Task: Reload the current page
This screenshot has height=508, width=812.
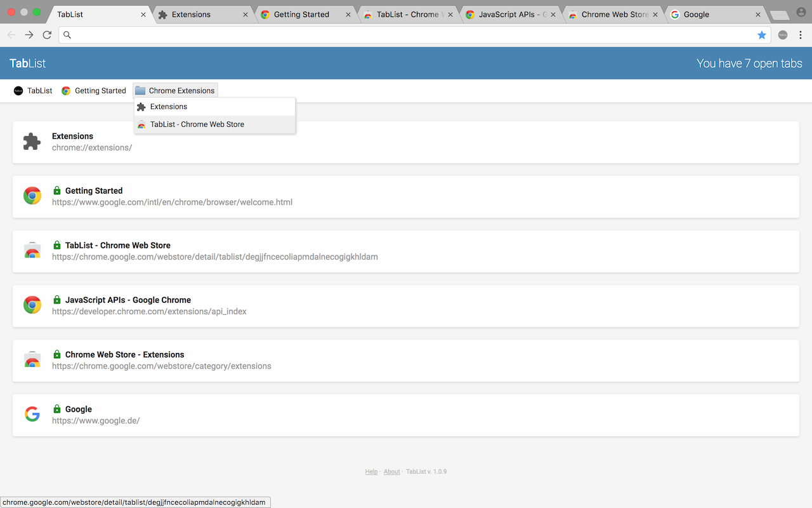Action: (x=47, y=35)
